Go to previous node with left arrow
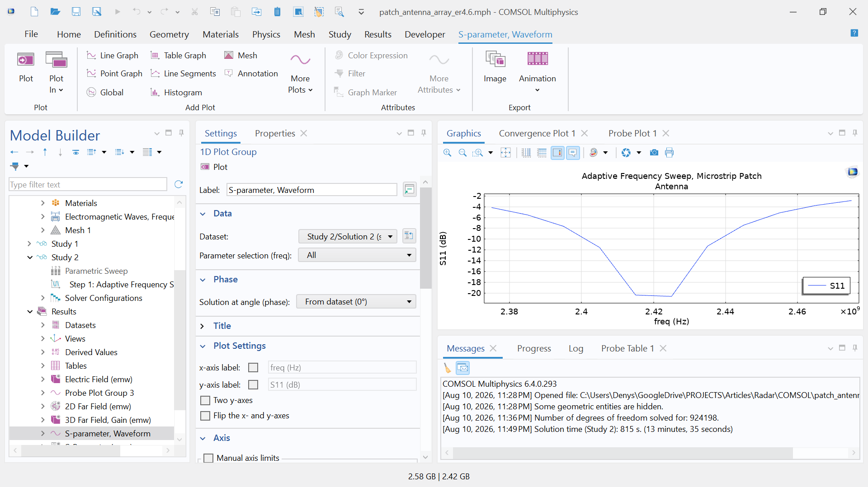This screenshot has height=487, width=868. [14, 152]
